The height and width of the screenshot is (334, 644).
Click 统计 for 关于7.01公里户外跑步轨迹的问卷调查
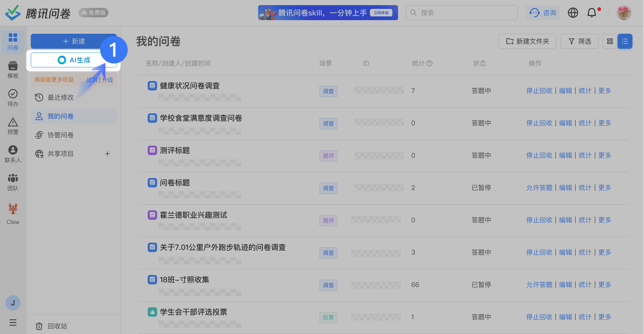(585, 252)
